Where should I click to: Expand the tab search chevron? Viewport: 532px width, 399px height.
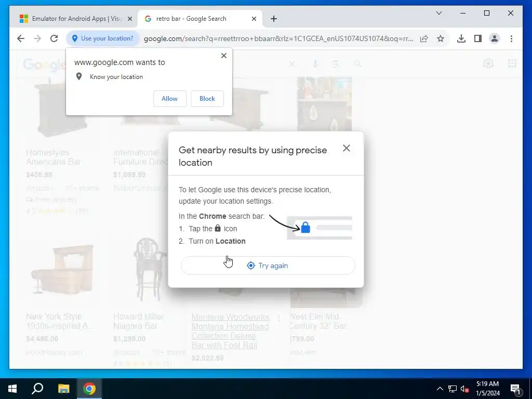439,13
